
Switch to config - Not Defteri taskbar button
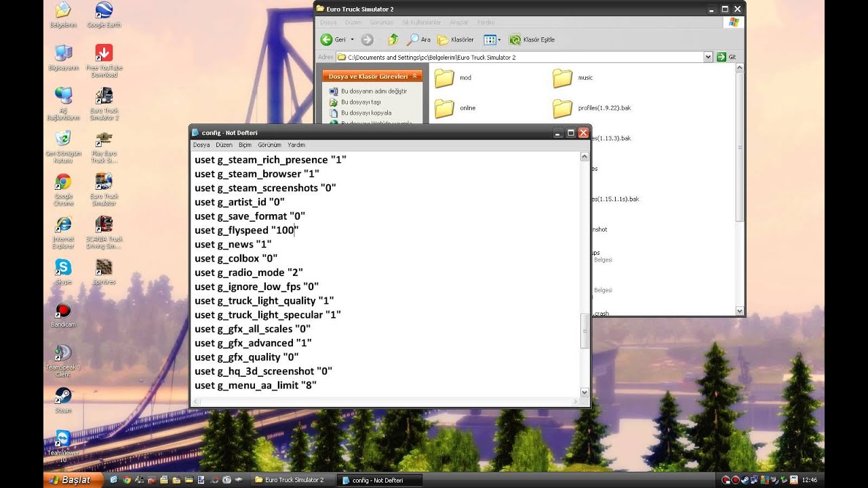click(379, 480)
